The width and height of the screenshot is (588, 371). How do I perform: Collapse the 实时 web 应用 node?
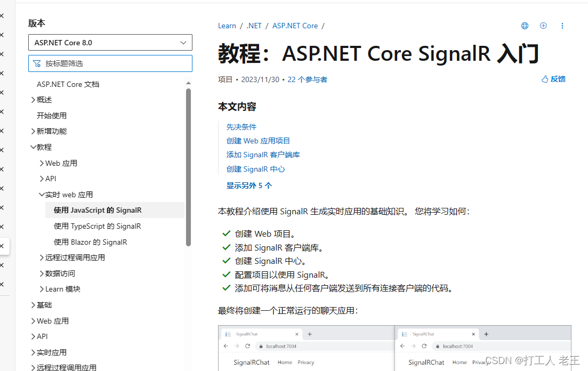[42, 195]
